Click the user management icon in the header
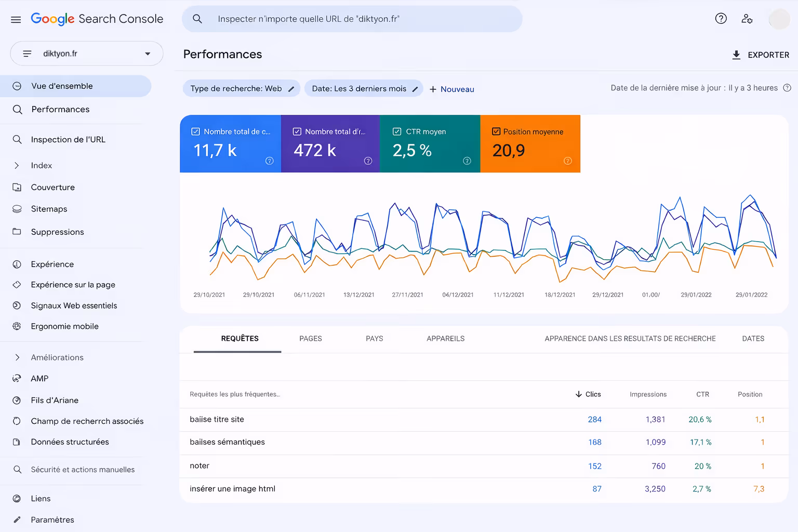The width and height of the screenshot is (798, 532). coord(747,19)
